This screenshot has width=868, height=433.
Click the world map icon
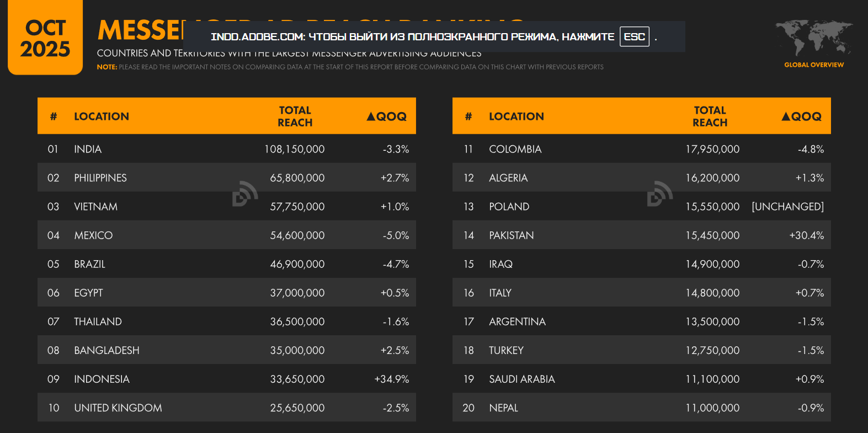(x=813, y=38)
